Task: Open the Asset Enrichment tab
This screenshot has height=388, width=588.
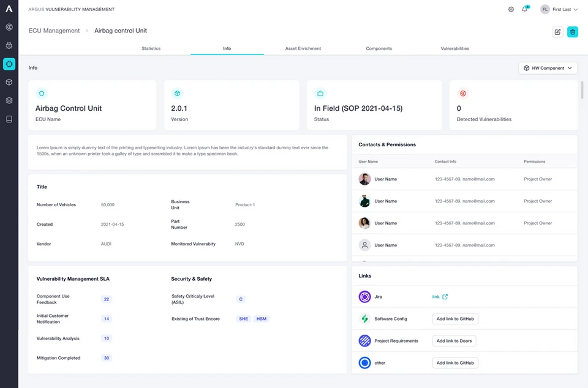Action: pyautogui.click(x=303, y=48)
